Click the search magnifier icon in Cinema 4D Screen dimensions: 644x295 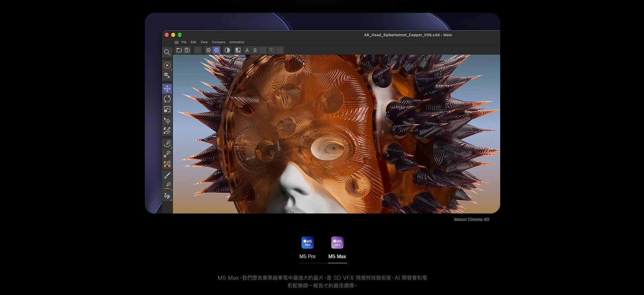(x=167, y=52)
